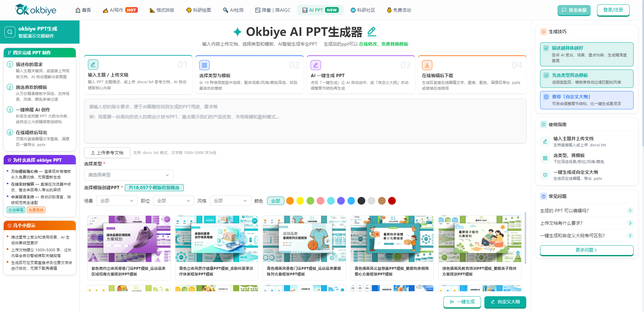The image size is (644, 312).
Task: Select the 全部 color filter chip
Action: [276, 201]
